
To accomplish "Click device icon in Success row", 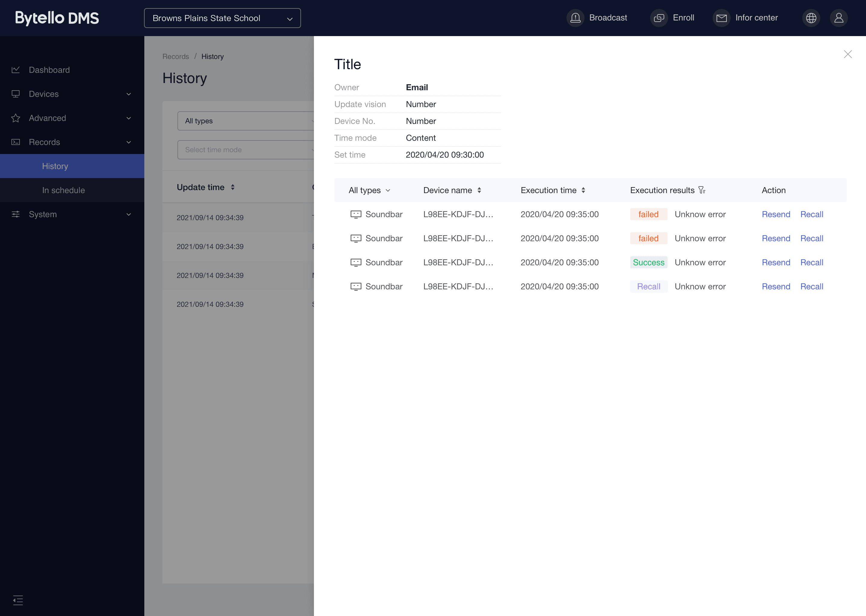I will point(356,263).
